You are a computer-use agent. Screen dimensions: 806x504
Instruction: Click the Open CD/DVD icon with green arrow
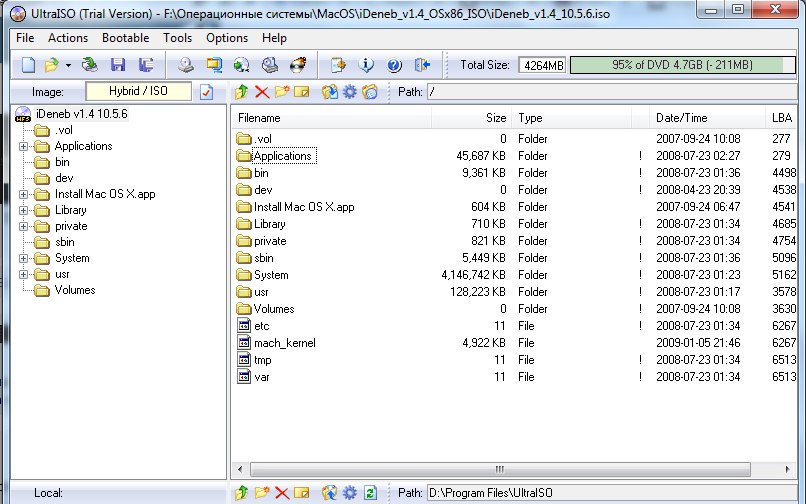pyautogui.click(x=90, y=65)
